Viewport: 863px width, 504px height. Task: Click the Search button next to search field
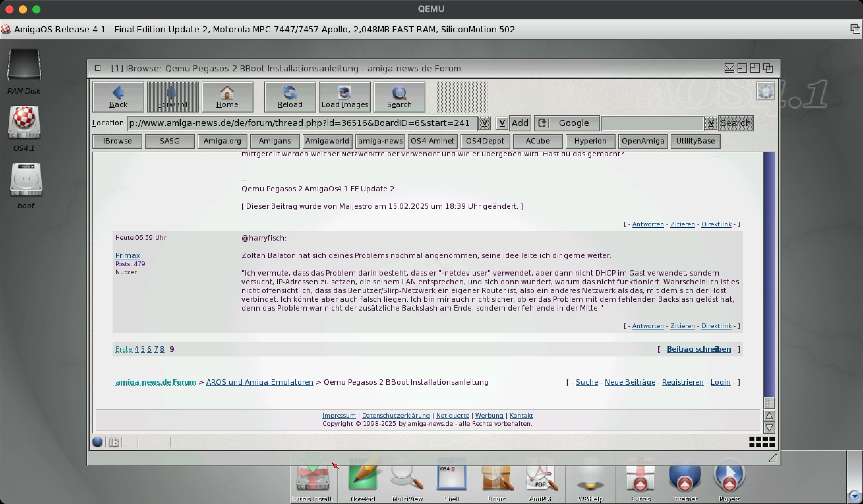pyautogui.click(x=736, y=123)
